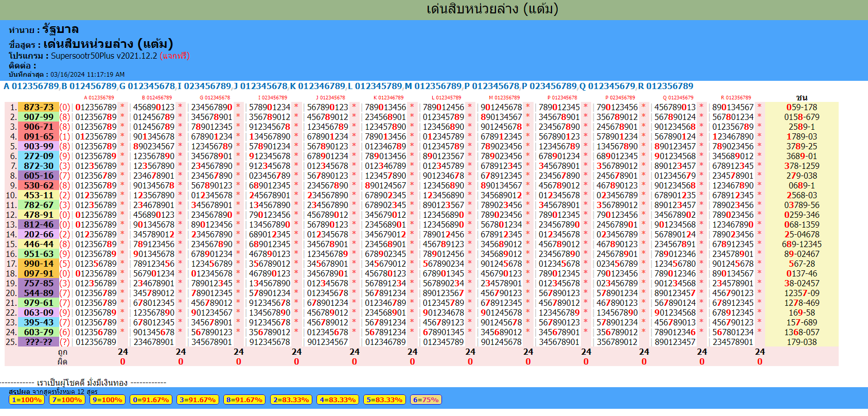Click the result cell 990-14 in row 17
Image resolution: width=868 pixels, height=416 pixels.
pos(39,264)
